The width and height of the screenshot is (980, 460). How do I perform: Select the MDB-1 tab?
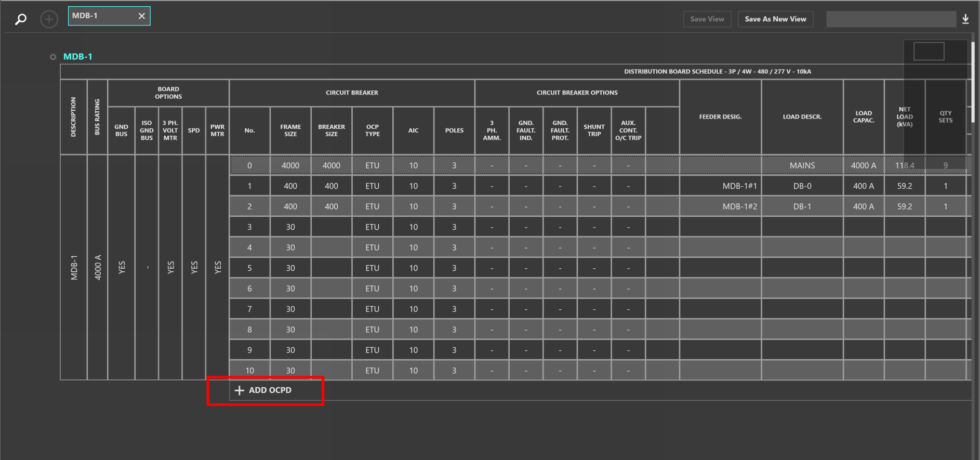pyautogui.click(x=99, y=16)
